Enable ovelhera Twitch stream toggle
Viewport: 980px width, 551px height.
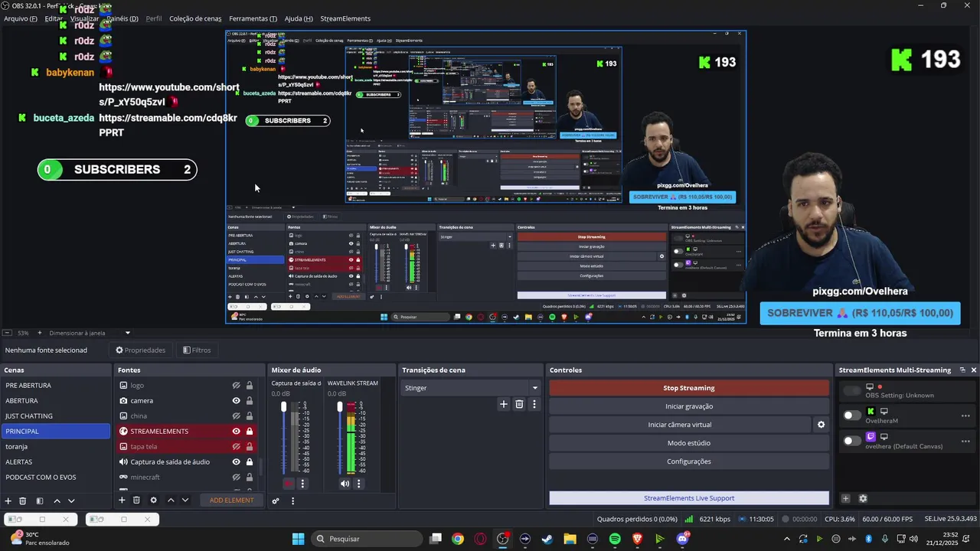(851, 441)
